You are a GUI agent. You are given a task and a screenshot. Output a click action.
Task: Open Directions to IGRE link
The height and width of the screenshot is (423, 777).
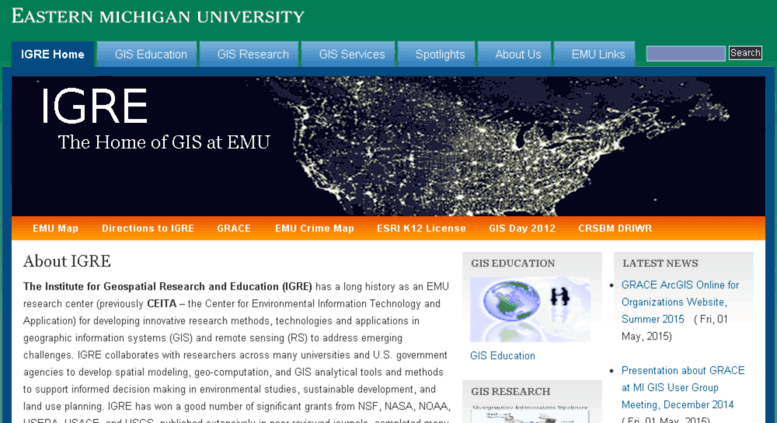(148, 228)
